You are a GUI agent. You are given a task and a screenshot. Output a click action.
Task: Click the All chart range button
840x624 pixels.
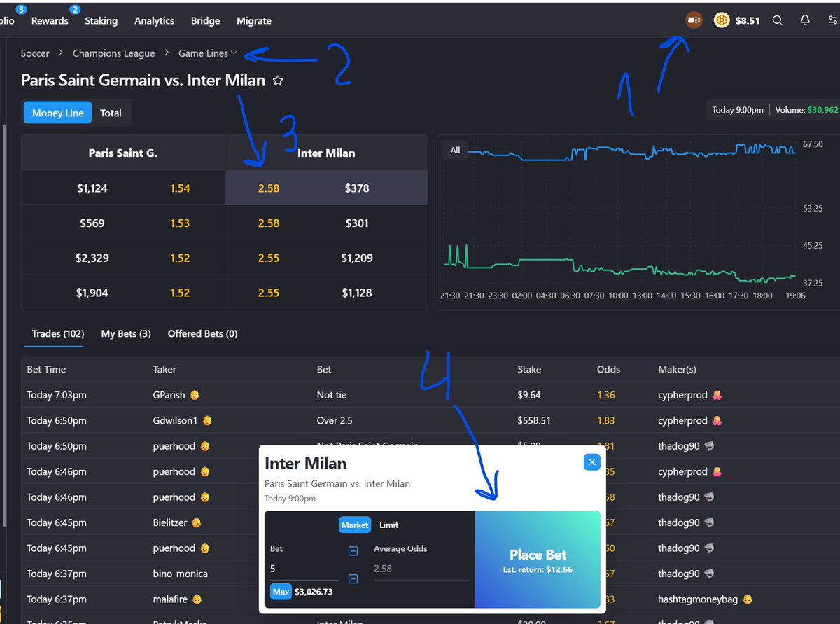pos(456,150)
